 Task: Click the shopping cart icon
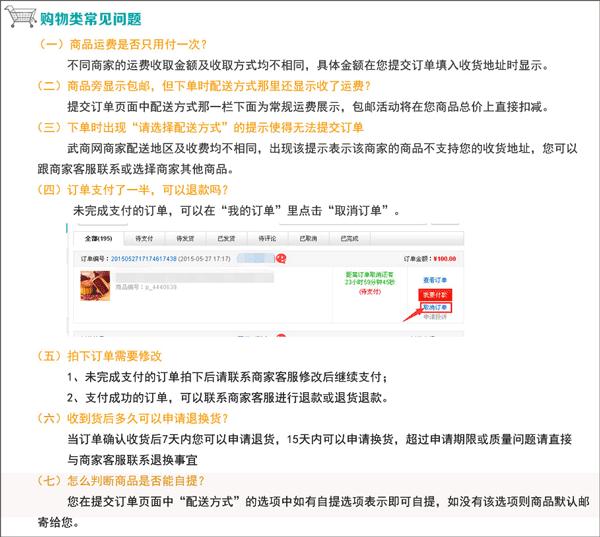[x=21, y=17]
